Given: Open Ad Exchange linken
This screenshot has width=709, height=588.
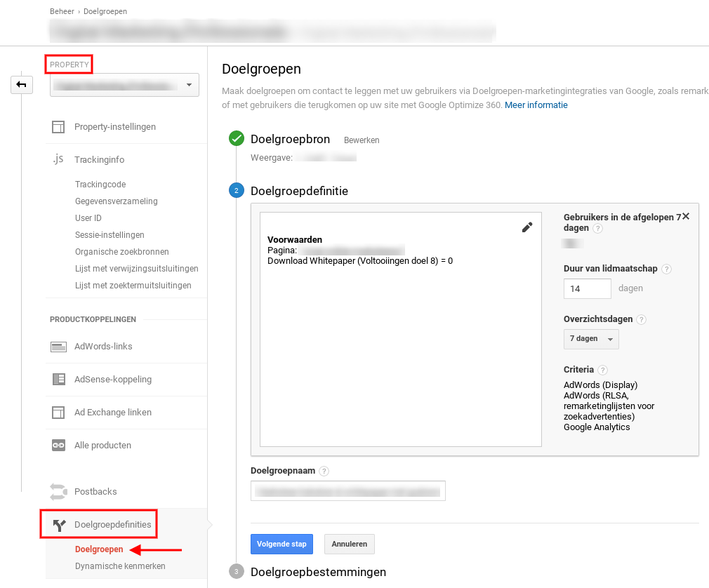Looking at the screenshot, I should 113,412.
